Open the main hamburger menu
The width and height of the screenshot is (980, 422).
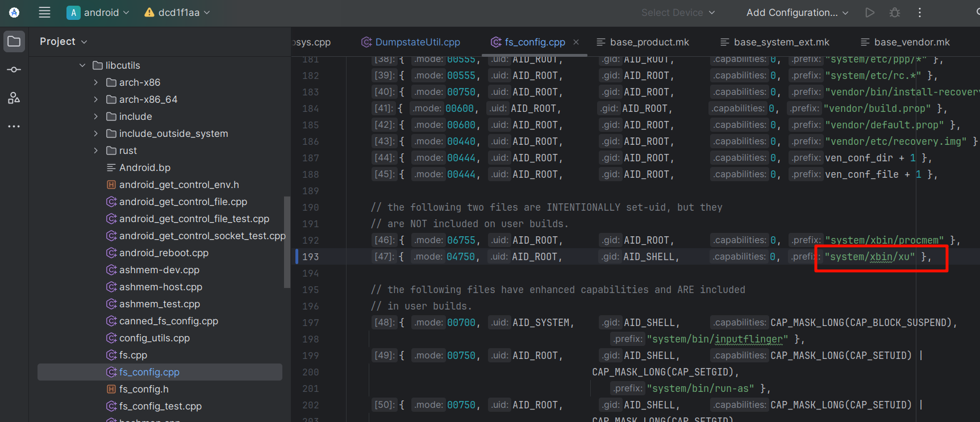tap(44, 12)
